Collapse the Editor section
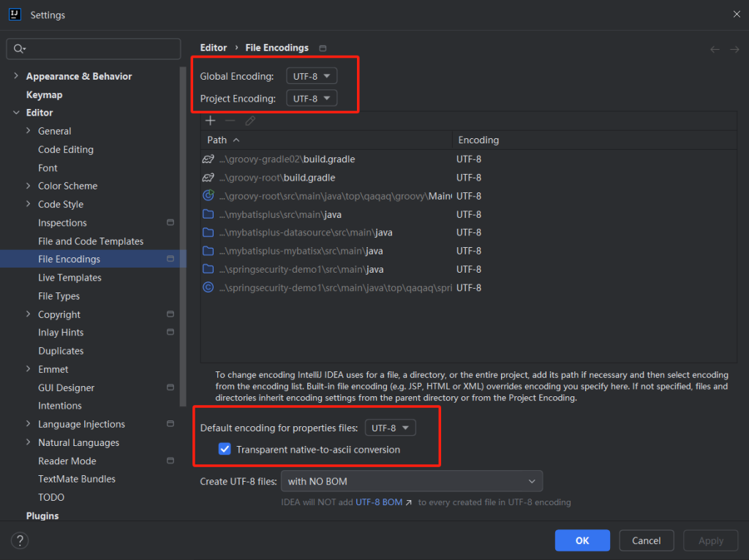 click(x=16, y=113)
